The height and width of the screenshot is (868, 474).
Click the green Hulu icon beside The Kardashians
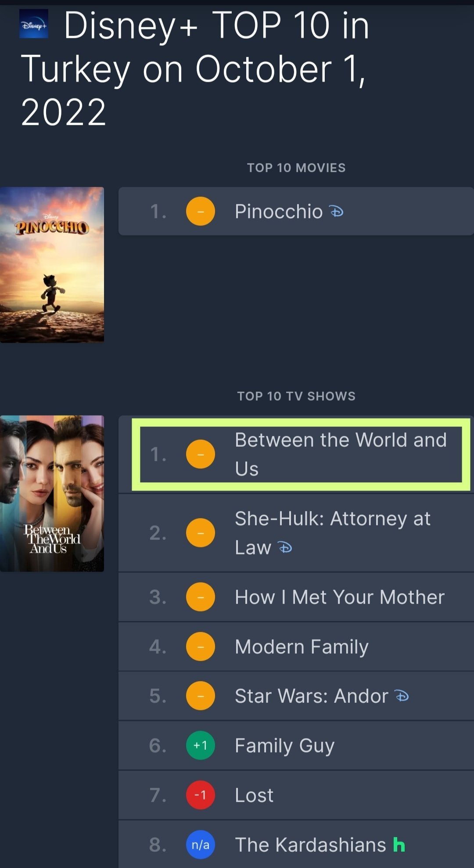(x=399, y=845)
